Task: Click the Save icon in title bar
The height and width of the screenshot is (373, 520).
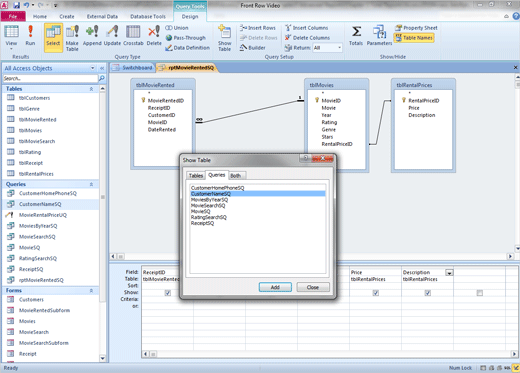Action: (x=16, y=5)
